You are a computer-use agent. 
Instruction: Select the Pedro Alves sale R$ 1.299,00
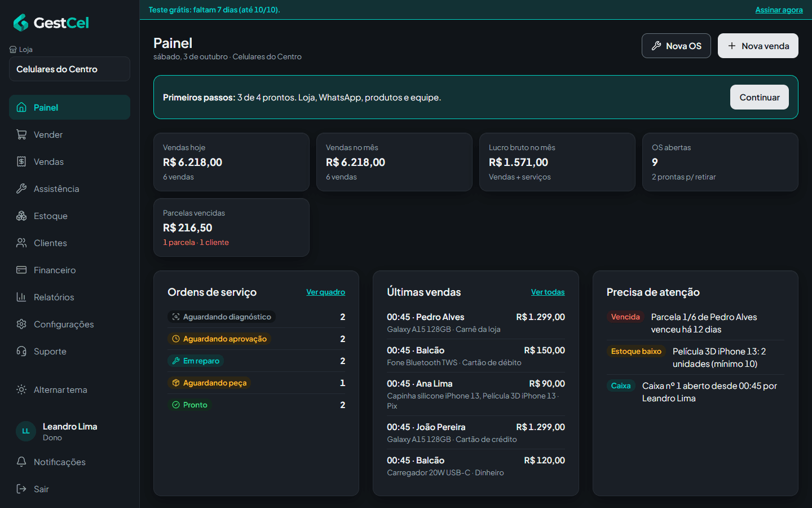476,322
